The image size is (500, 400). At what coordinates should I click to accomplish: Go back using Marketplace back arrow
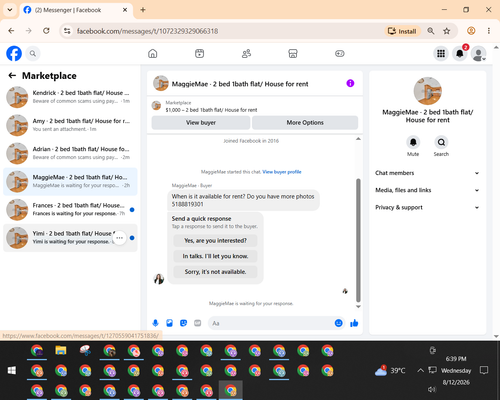tap(12, 76)
